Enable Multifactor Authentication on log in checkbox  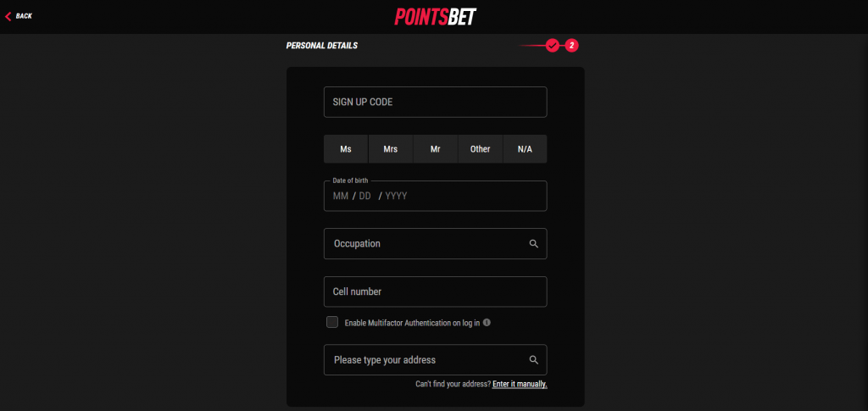click(x=332, y=322)
